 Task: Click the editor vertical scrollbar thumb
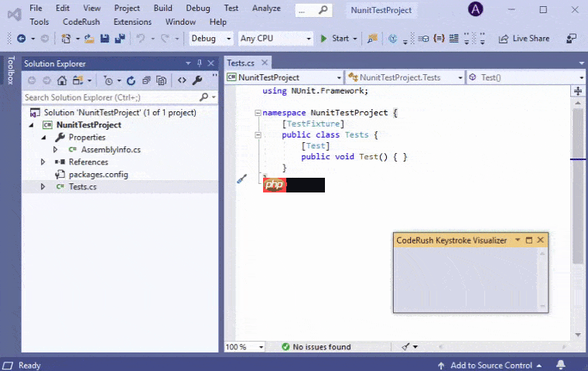578,185
